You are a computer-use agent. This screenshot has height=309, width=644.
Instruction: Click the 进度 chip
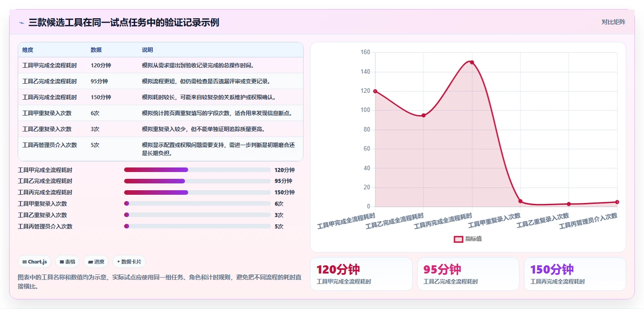(96, 262)
